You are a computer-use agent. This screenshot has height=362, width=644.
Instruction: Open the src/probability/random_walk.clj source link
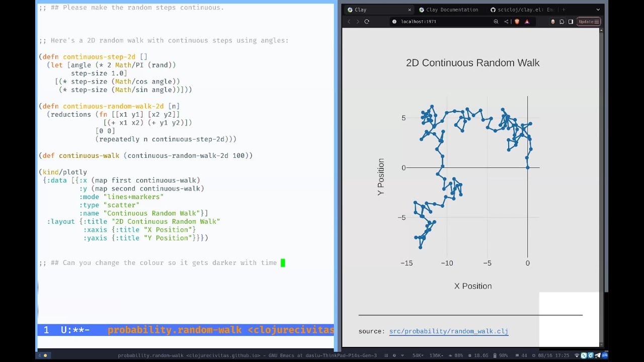pos(448,331)
